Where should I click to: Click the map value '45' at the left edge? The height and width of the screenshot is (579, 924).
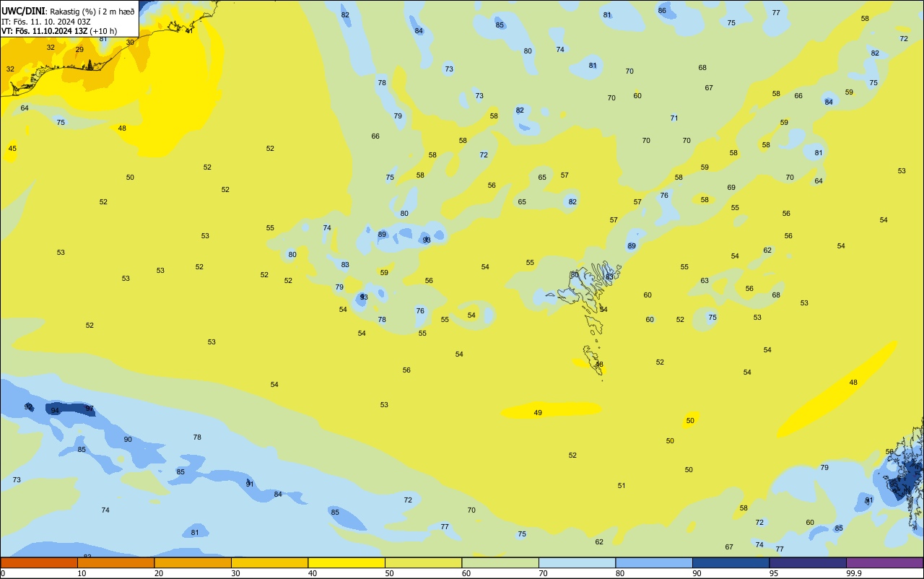point(12,149)
